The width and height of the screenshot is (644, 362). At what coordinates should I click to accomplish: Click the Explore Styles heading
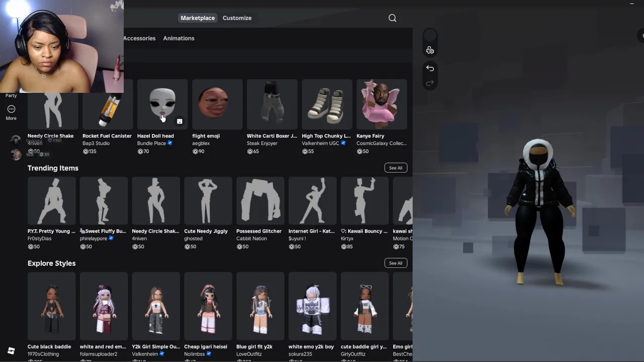pos(51,263)
